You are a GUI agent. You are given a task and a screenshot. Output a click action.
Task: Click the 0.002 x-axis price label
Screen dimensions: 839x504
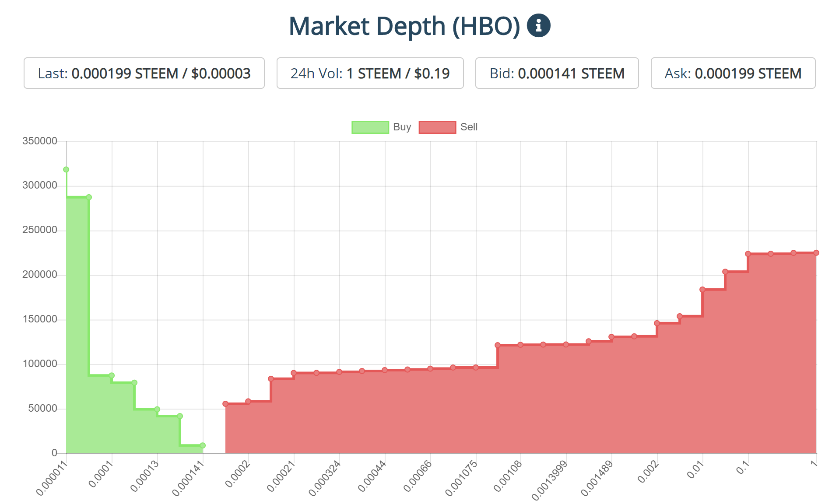coord(648,472)
